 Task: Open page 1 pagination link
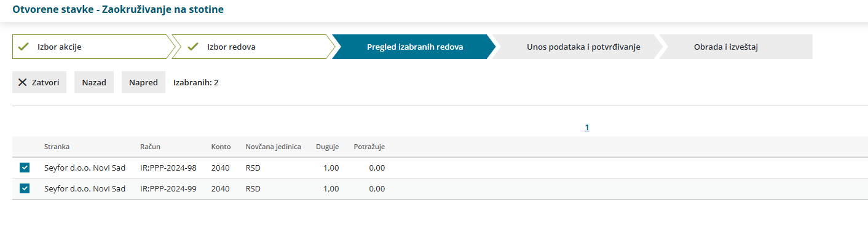click(x=587, y=128)
